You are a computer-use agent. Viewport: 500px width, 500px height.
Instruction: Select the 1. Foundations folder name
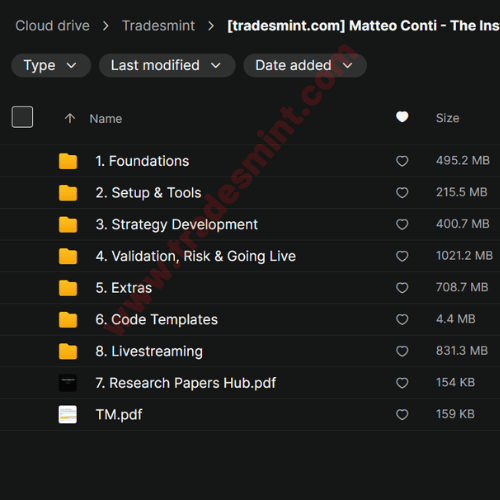tap(142, 161)
